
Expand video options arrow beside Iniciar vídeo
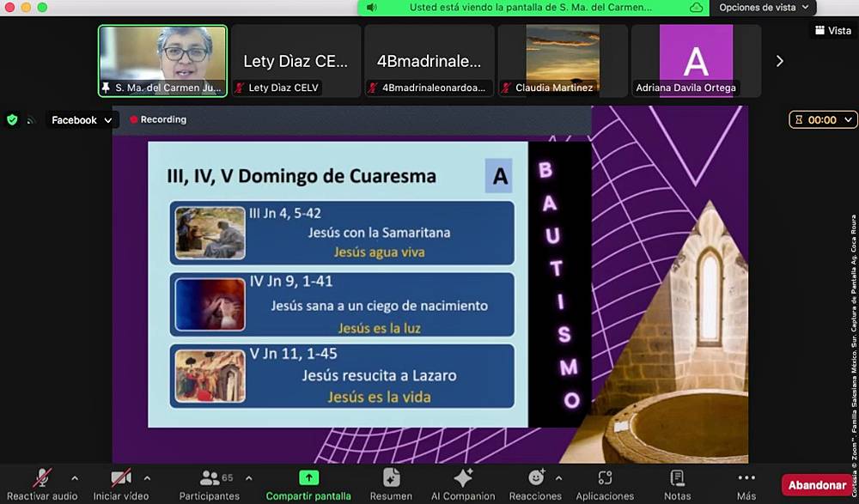(147, 478)
